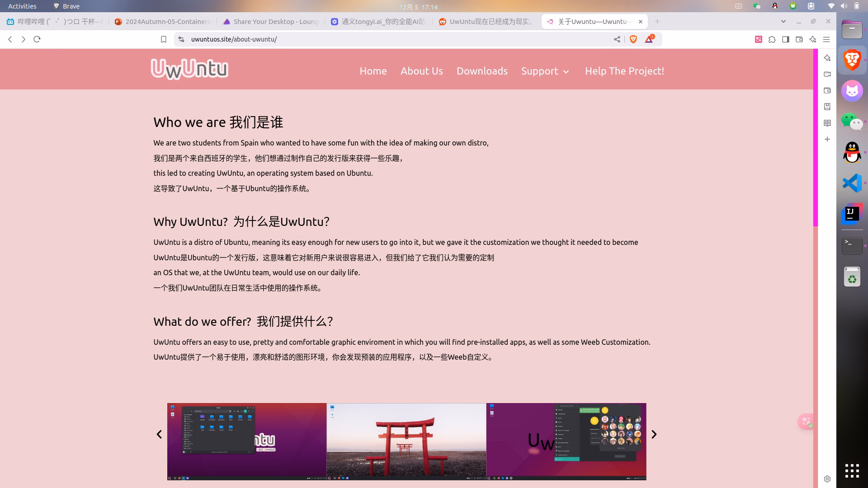The width and height of the screenshot is (868, 488).
Task: Switch to the Share Your Desktop tab
Action: point(271,21)
